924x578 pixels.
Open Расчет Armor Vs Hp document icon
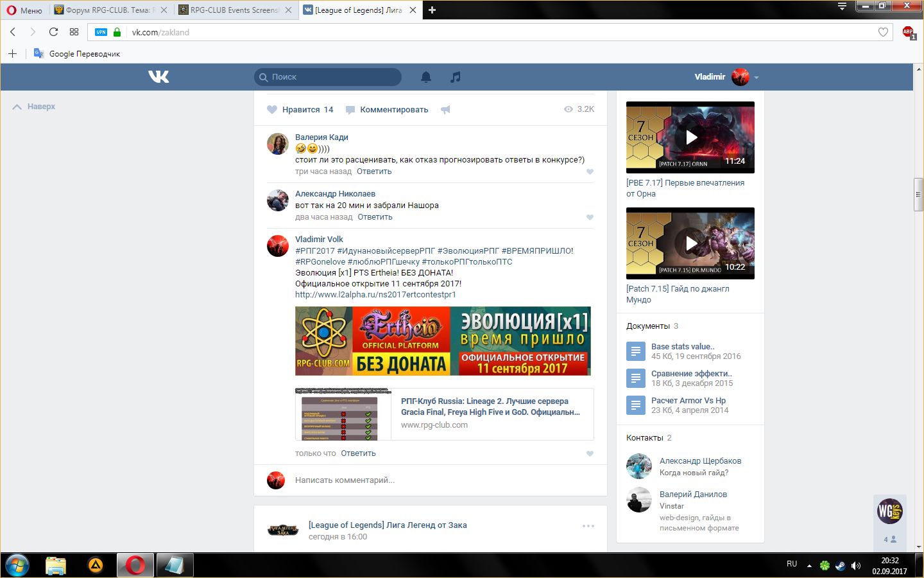635,405
